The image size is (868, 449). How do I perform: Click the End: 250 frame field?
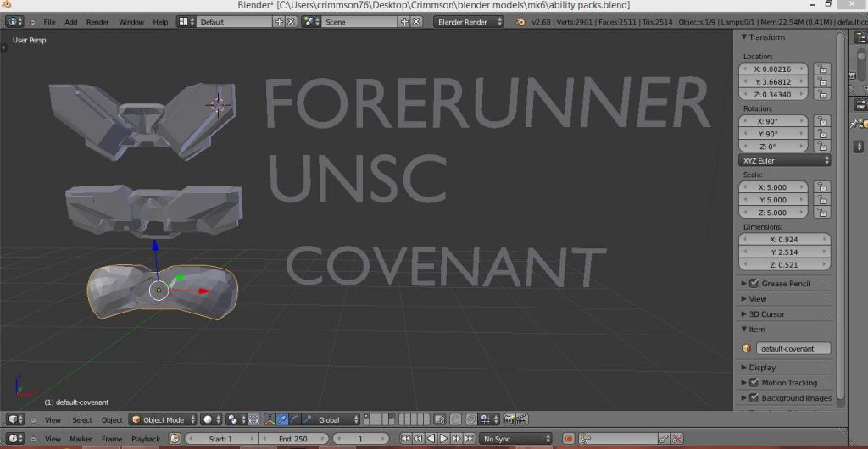(292, 439)
